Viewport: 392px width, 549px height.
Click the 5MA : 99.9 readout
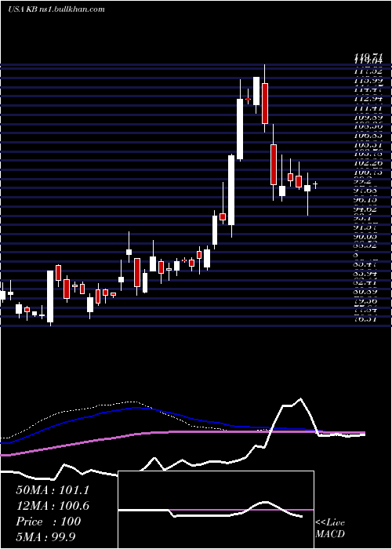click(45, 536)
